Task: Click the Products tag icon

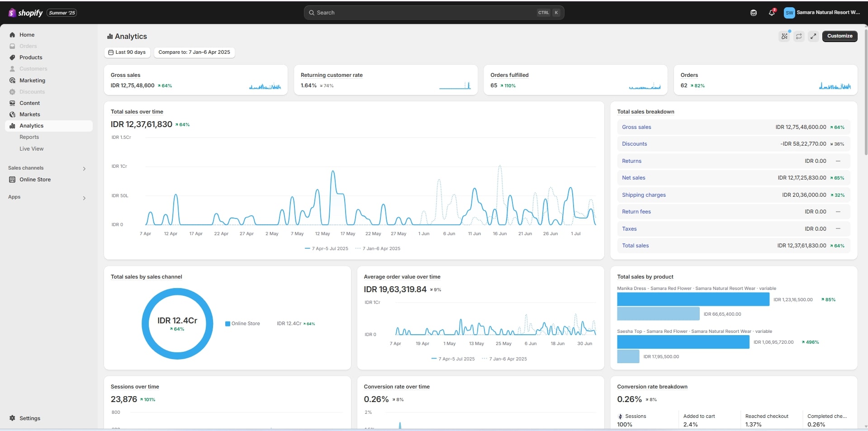Action: click(12, 57)
